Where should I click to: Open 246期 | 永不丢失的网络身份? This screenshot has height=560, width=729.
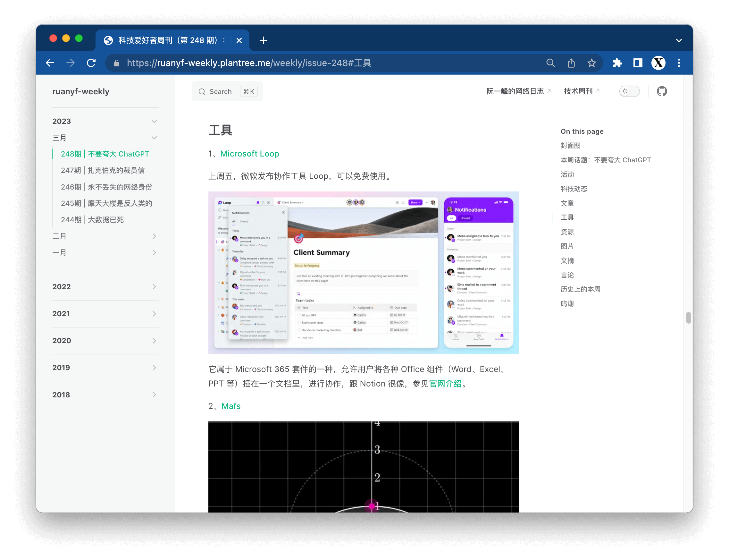(106, 187)
